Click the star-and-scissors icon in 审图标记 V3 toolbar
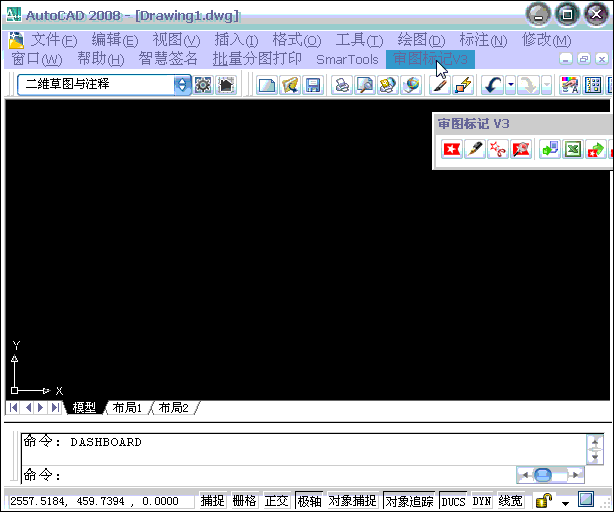The image size is (614, 512). click(x=498, y=149)
